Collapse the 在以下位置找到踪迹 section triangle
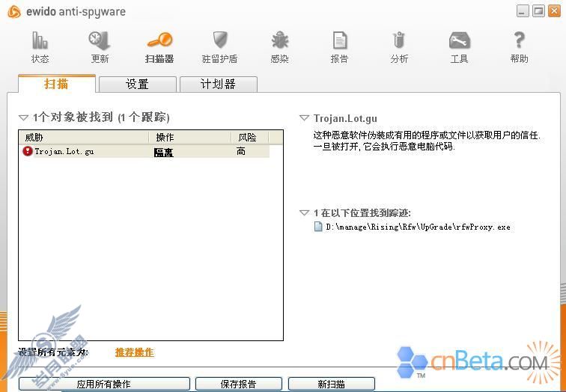The width and height of the screenshot is (566, 392). 304,212
